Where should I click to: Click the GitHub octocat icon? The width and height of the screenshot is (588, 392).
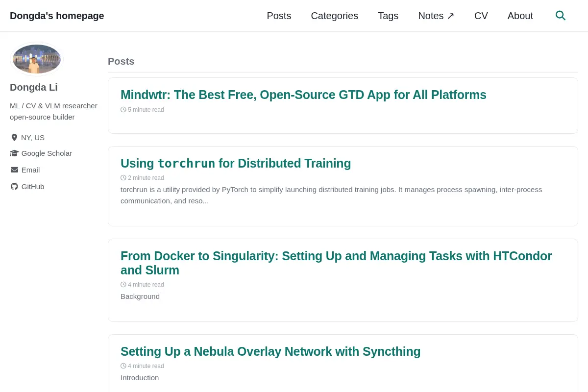(x=14, y=187)
